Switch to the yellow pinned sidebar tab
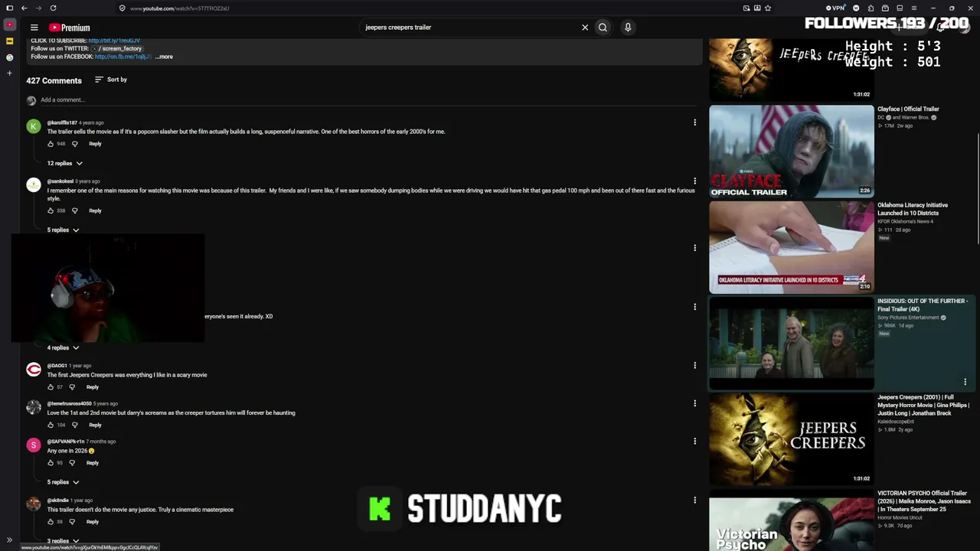The image size is (980, 551). [x=9, y=41]
